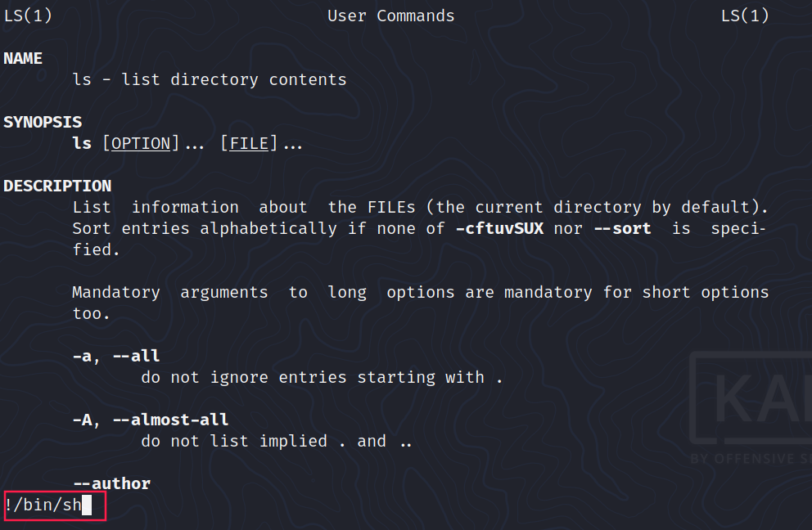Select the SYNOPSIS section heading

coord(43,123)
